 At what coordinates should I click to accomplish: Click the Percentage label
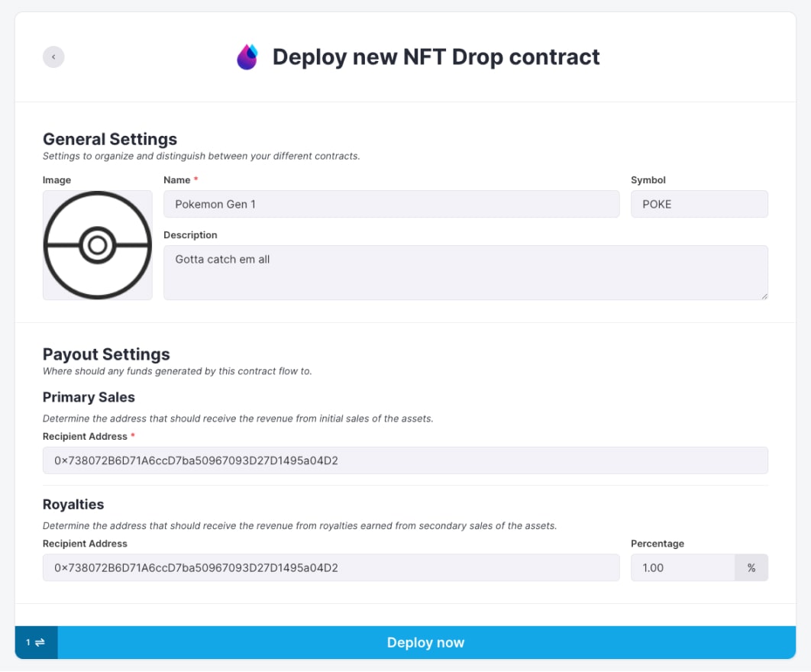tap(657, 544)
